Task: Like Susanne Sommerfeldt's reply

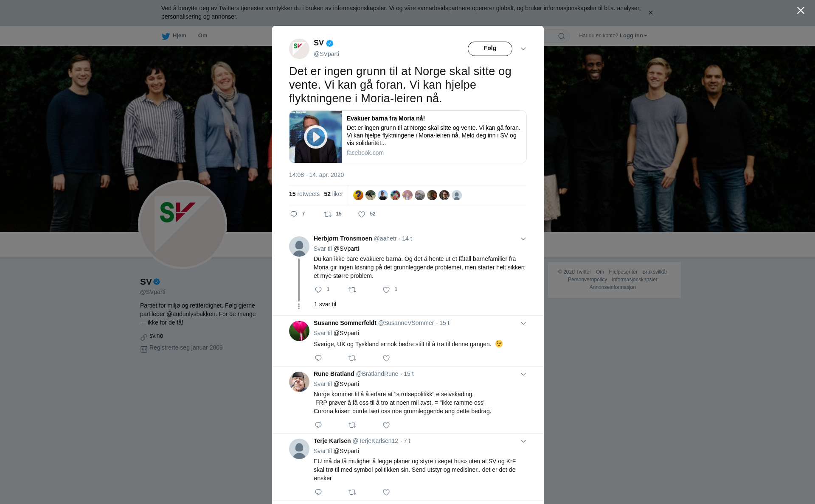Action: [x=386, y=358]
